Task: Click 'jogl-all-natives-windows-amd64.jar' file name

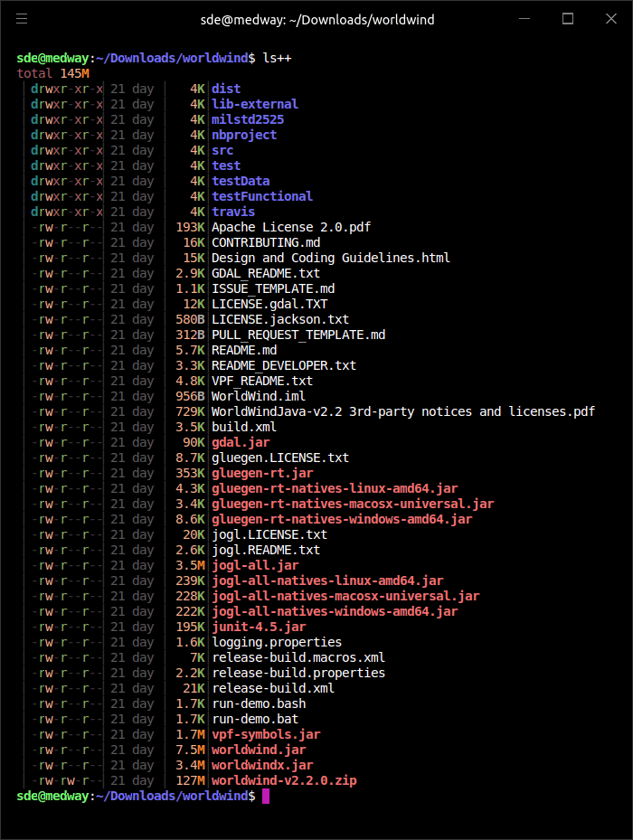Action: [x=335, y=612]
